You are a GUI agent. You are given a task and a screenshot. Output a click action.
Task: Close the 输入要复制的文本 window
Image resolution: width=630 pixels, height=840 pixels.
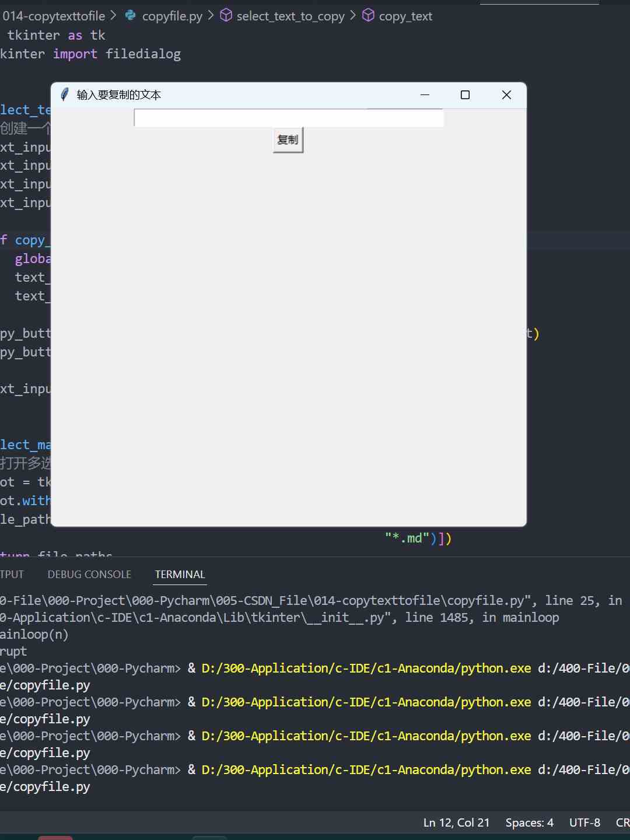(506, 94)
